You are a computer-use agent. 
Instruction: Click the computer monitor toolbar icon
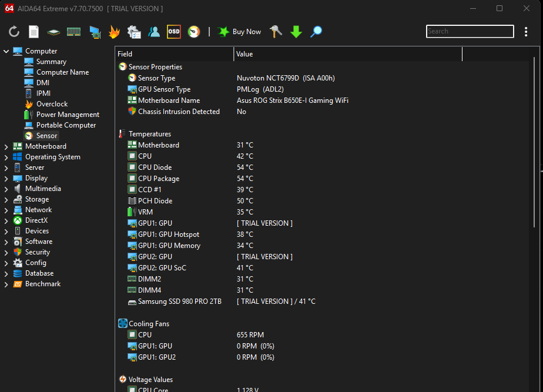pos(95,32)
